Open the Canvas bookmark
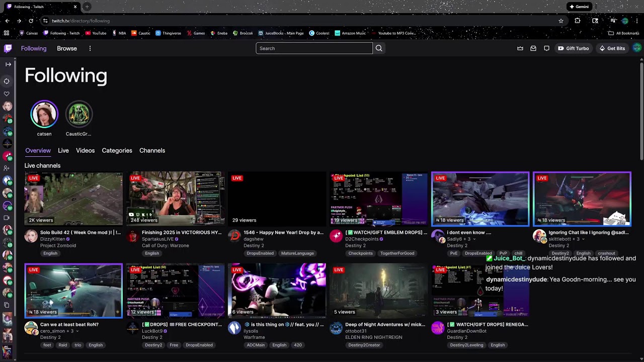 tap(29, 33)
